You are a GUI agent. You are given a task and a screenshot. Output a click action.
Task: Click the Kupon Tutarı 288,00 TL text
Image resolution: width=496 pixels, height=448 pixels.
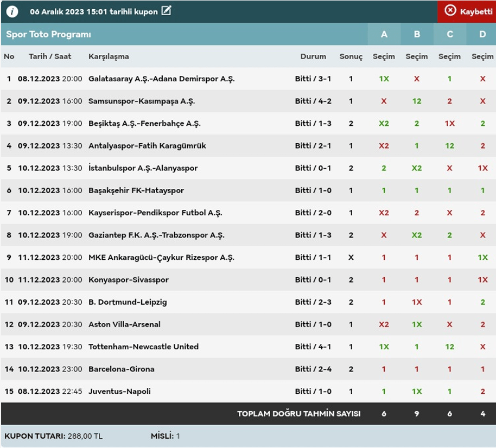[x=53, y=436]
